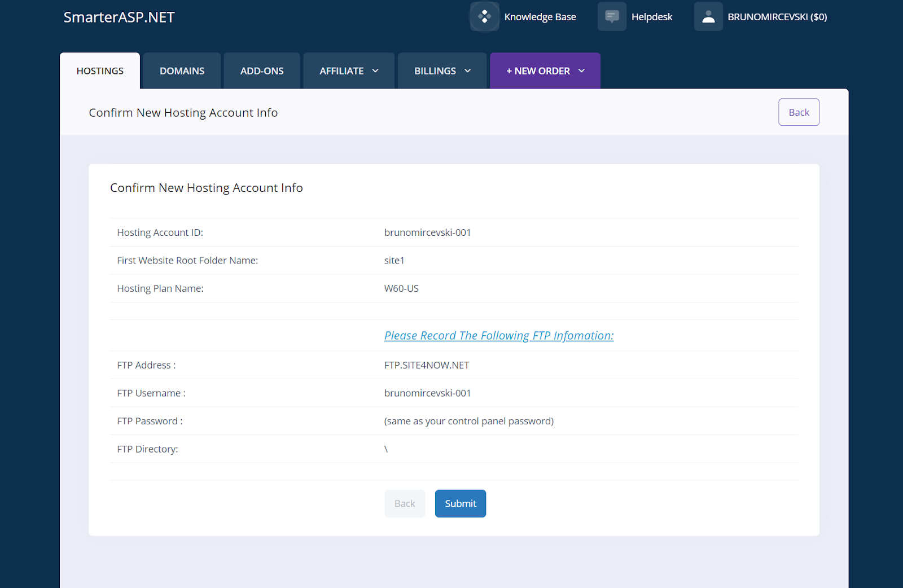903x588 pixels.
Task: Click the greyed Back button beside Submit
Action: (x=405, y=503)
